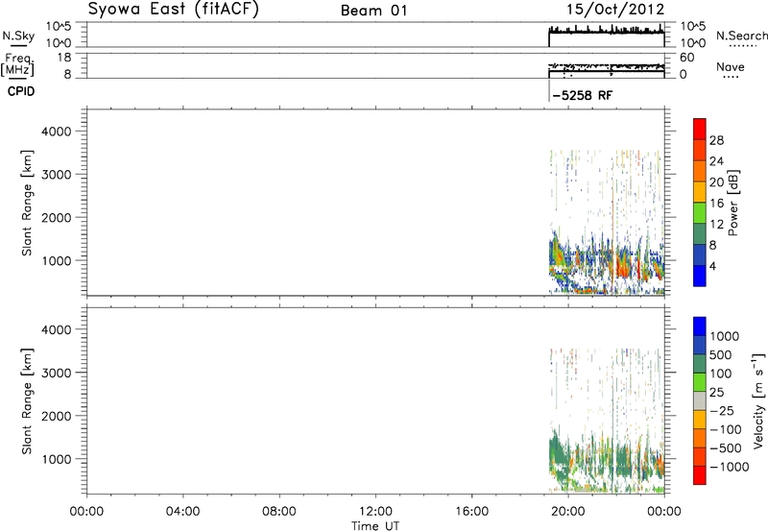The image size is (768, 532).
Task: Click the 'Power [dB]' colorbar label
Action: (x=732, y=203)
